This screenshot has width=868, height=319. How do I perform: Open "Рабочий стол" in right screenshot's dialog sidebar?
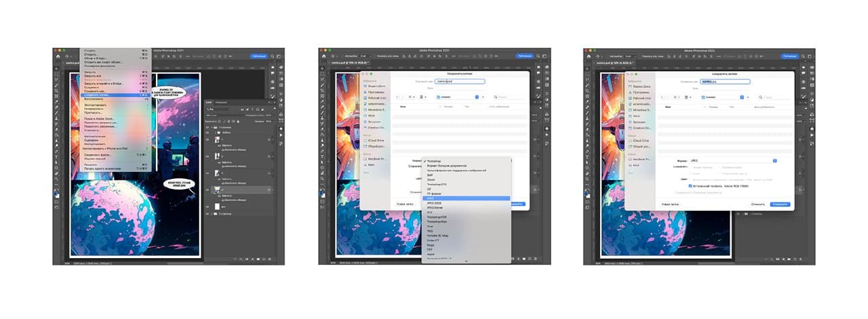[640, 98]
